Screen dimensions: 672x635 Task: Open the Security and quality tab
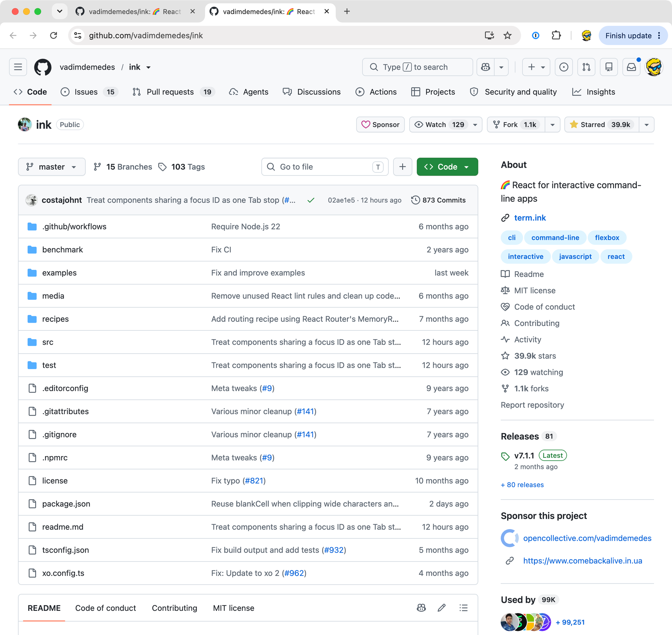[513, 92]
